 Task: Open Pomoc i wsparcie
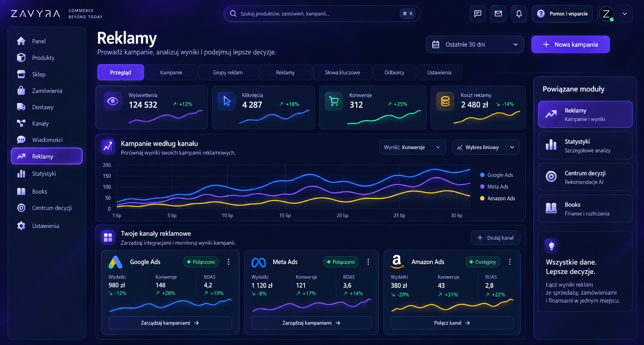[562, 14]
